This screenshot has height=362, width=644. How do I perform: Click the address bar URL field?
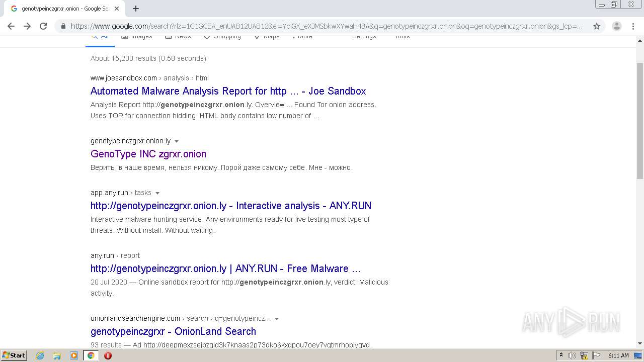(326, 26)
